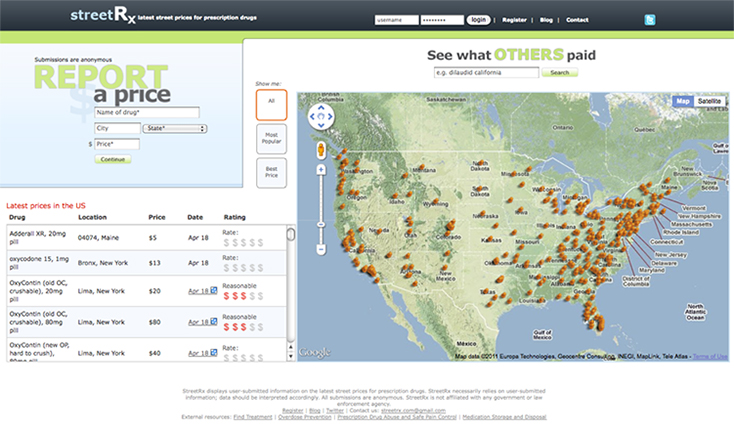Focus the drug search box

pos(486,73)
